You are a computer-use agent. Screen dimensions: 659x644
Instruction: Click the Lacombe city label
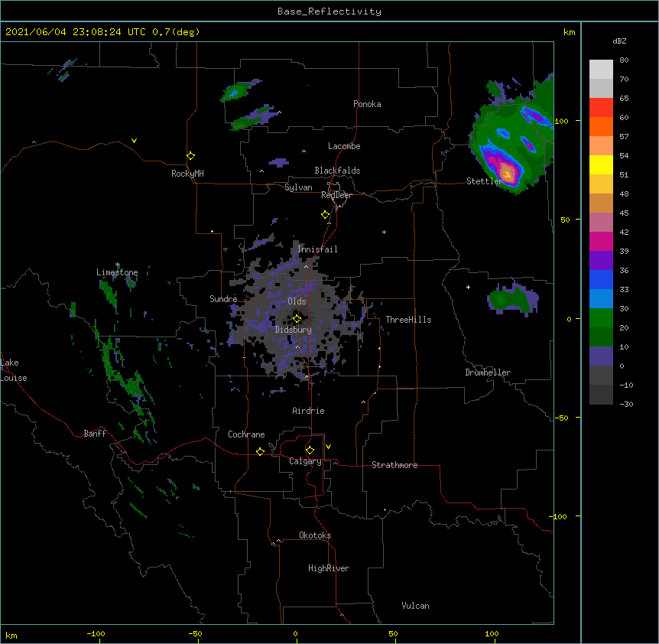tap(344, 146)
